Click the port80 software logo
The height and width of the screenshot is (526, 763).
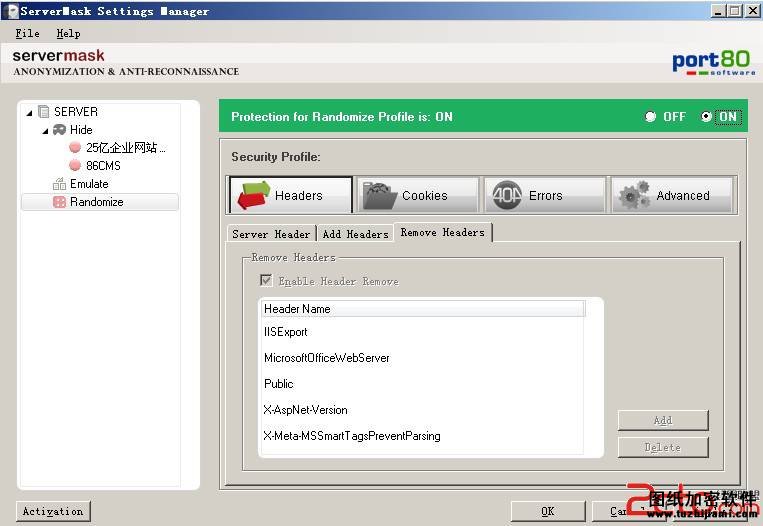pos(713,63)
